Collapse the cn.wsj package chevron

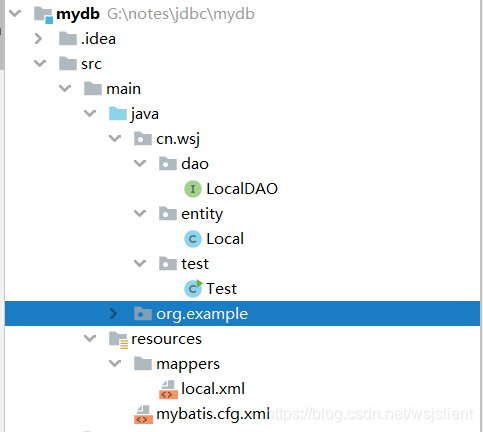(x=115, y=139)
